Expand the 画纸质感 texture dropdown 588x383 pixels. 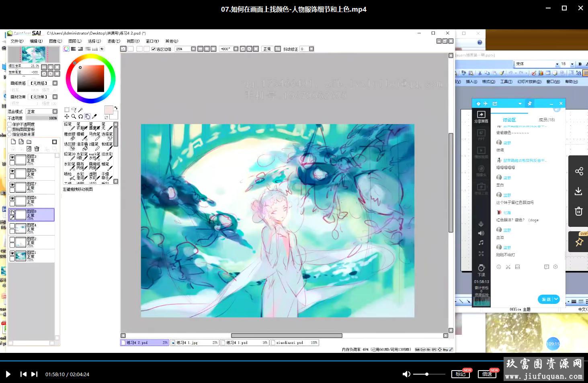coord(55,83)
